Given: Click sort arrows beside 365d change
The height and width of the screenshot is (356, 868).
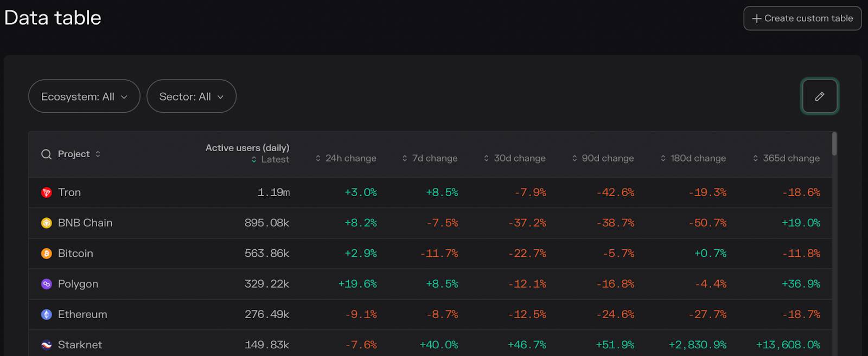Looking at the screenshot, I should [x=755, y=158].
